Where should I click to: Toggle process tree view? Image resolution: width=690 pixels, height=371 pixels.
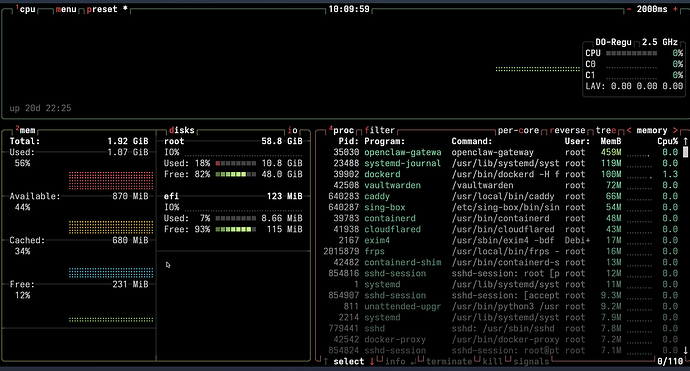pos(606,130)
